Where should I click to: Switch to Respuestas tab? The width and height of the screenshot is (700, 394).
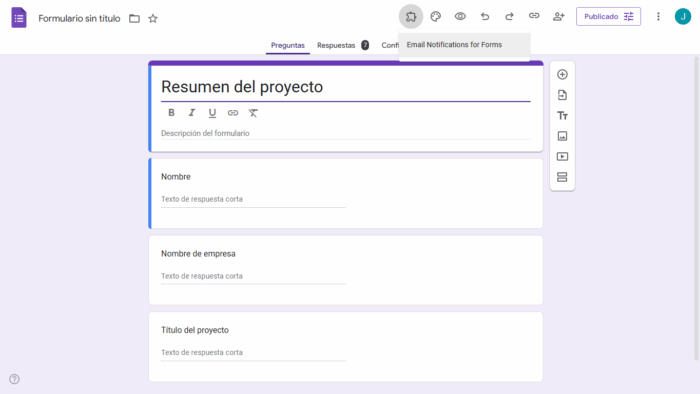coord(336,46)
